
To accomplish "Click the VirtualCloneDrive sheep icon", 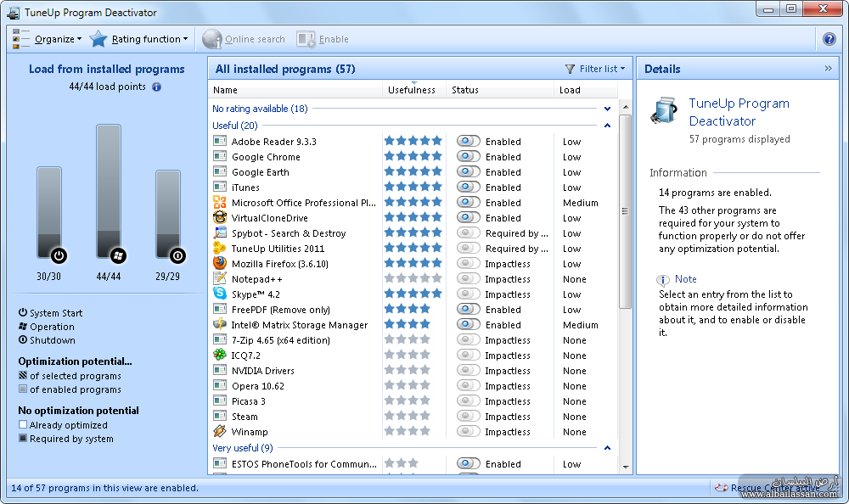I will [220, 217].
